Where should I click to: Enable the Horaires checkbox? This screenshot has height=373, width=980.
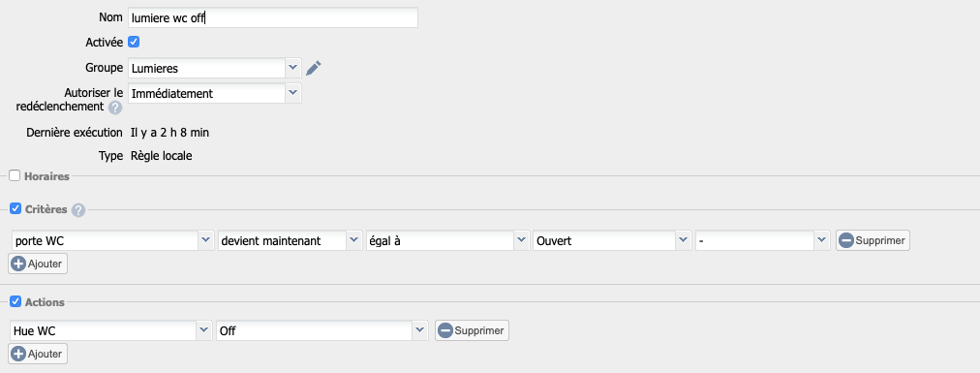pyautogui.click(x=15, y=176)
